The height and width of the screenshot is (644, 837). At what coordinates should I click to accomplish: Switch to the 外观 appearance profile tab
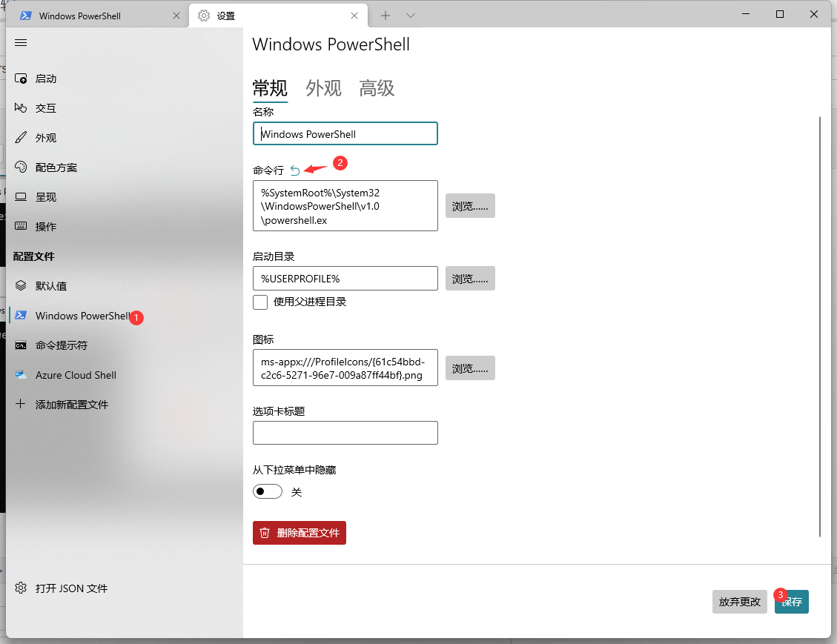323,89
